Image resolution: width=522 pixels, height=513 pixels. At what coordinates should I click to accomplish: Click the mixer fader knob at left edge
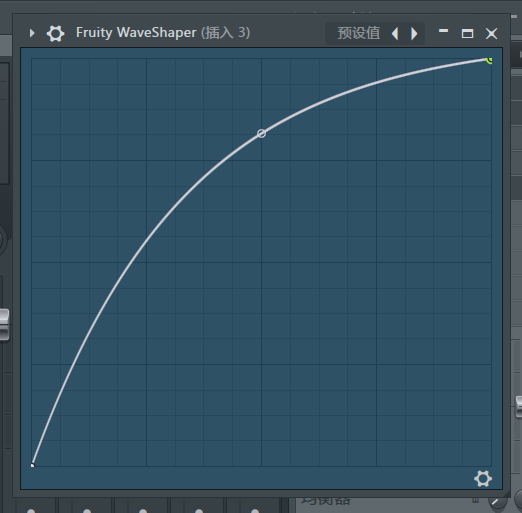pos(4,325)
